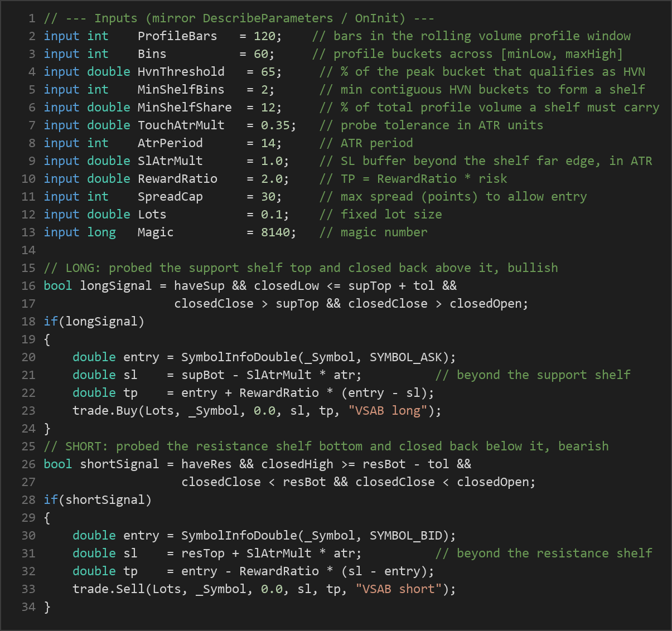
Task: Click the "// SHORT:" comment line
Action: tap(326, 446)
